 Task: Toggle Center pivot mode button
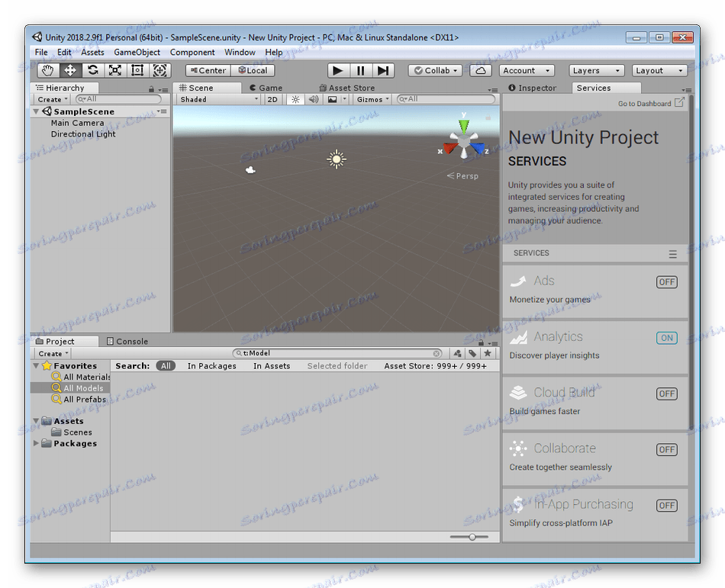208,70
